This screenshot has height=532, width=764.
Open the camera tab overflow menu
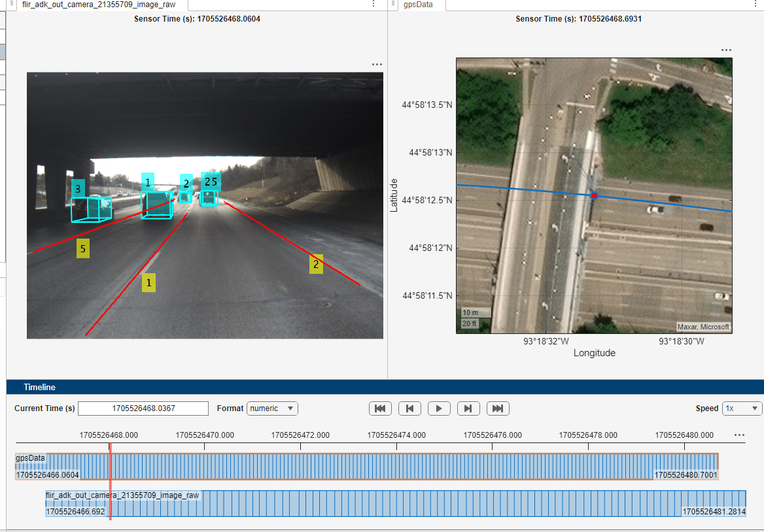(374, 5)
